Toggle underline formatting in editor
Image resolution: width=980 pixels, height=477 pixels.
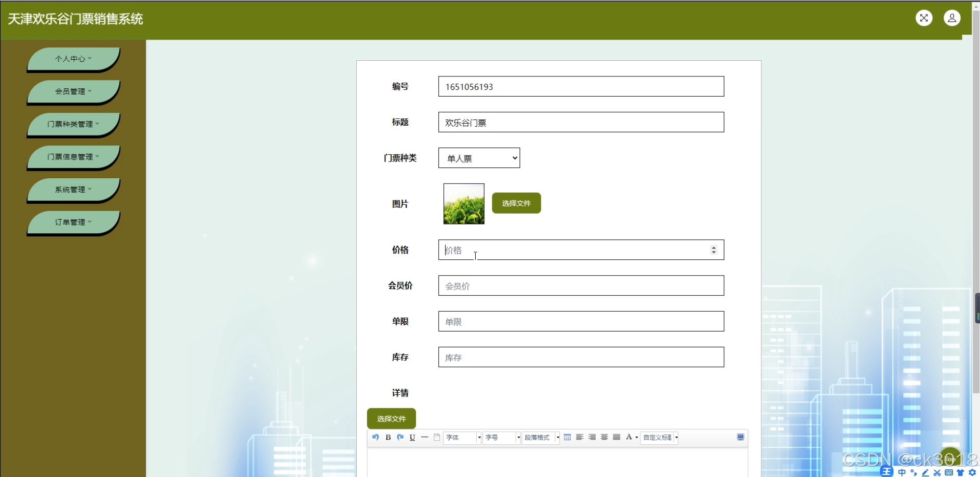pyautogui.click(x=412, y=437)
